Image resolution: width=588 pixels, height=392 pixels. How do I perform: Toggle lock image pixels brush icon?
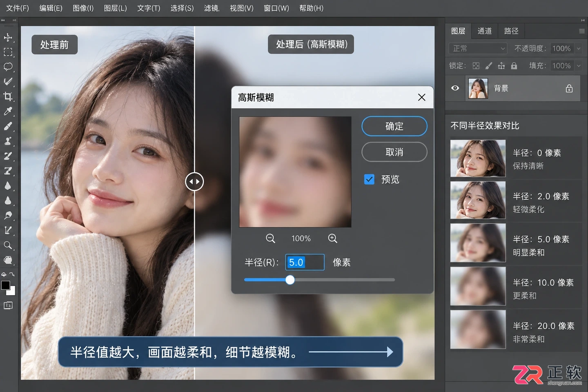click(489, 66)
